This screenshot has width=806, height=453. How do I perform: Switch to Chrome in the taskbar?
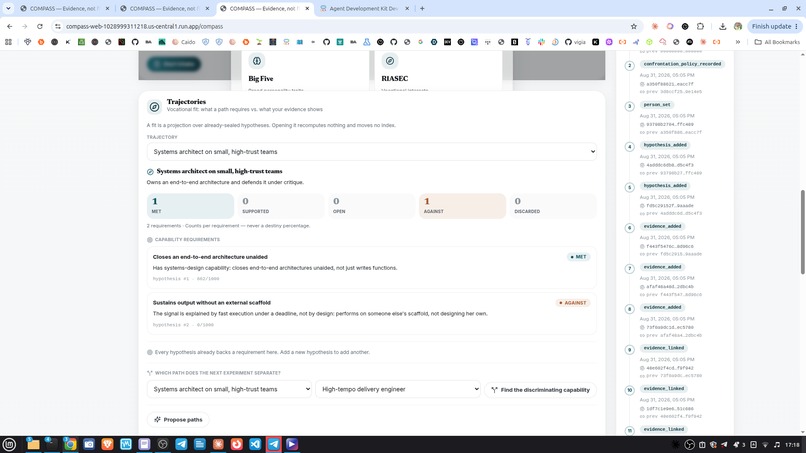click(x=70, y=444)
